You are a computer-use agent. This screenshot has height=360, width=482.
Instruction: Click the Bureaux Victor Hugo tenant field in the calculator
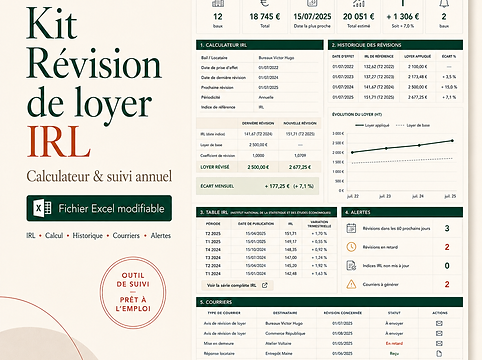coord(276,58)
